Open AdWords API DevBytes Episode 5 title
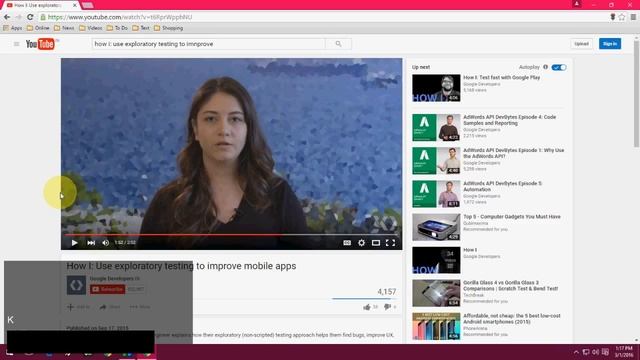Screen dimensions: 640x360 (502, 187)
